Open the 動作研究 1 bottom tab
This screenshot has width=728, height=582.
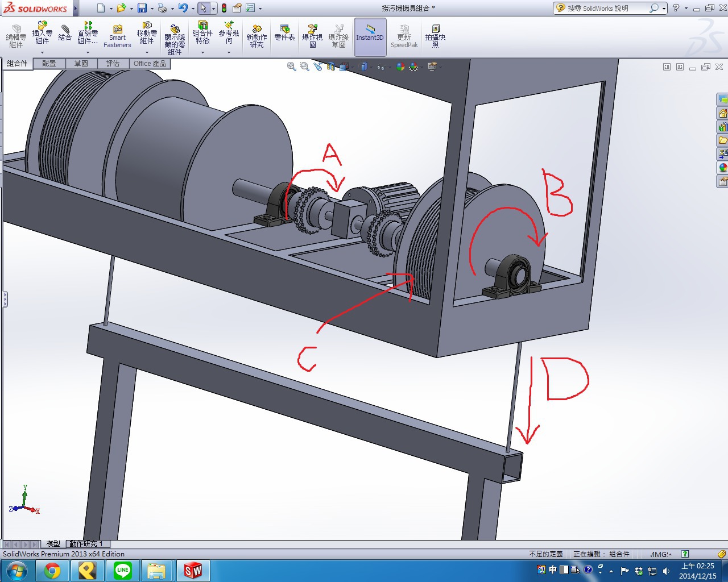pos(86,544)
